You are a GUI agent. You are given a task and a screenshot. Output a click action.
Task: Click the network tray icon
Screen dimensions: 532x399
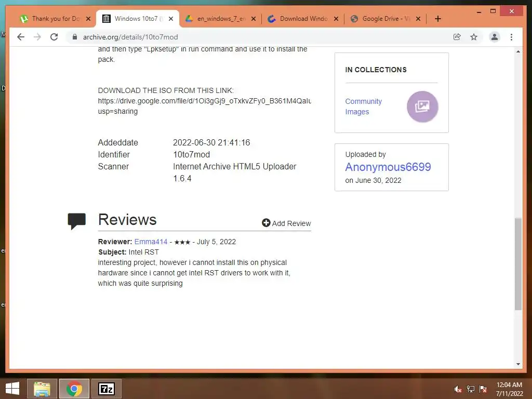click(x=471, y=389)
